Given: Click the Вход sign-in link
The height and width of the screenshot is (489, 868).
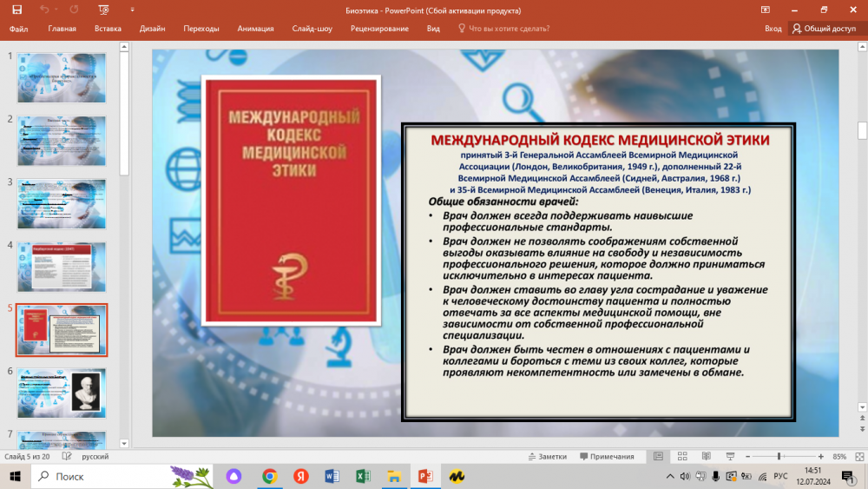Looking at the screenshot, I should pyautogui.click(x=773, y=29).
